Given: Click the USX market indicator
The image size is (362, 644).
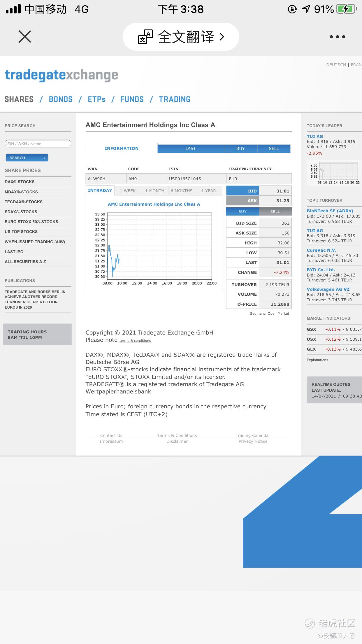Looking at the screenshot, I should click(x=311, y=339).
